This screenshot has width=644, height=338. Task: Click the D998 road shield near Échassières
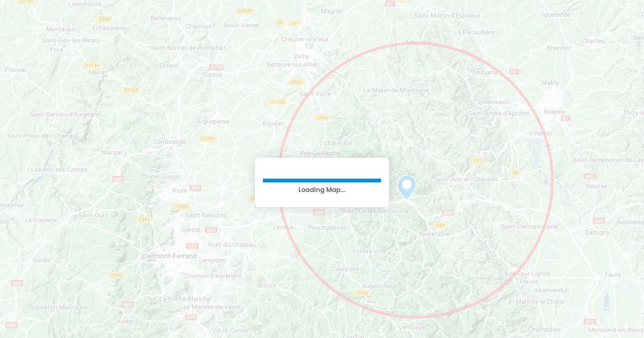point(105,19)
